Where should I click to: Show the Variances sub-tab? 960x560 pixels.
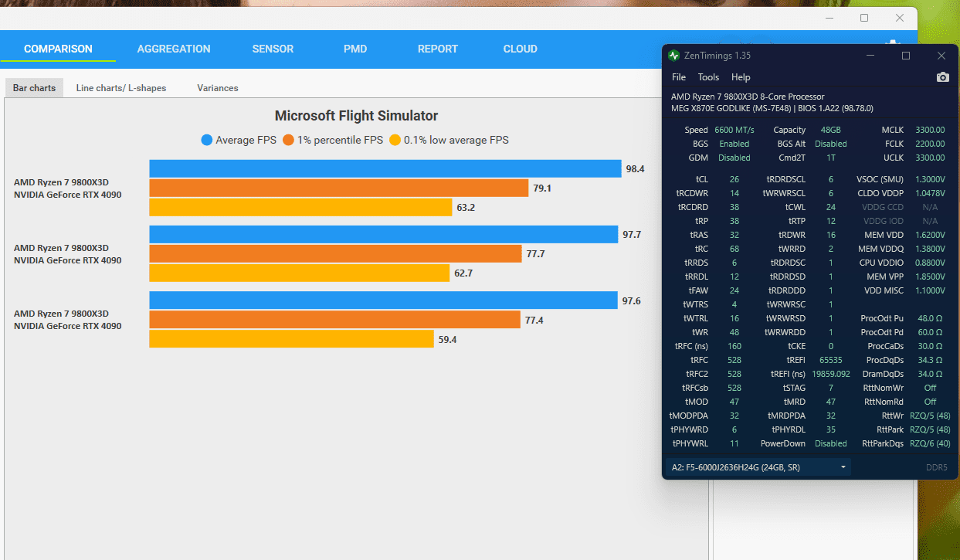click(x=218, y=88)
